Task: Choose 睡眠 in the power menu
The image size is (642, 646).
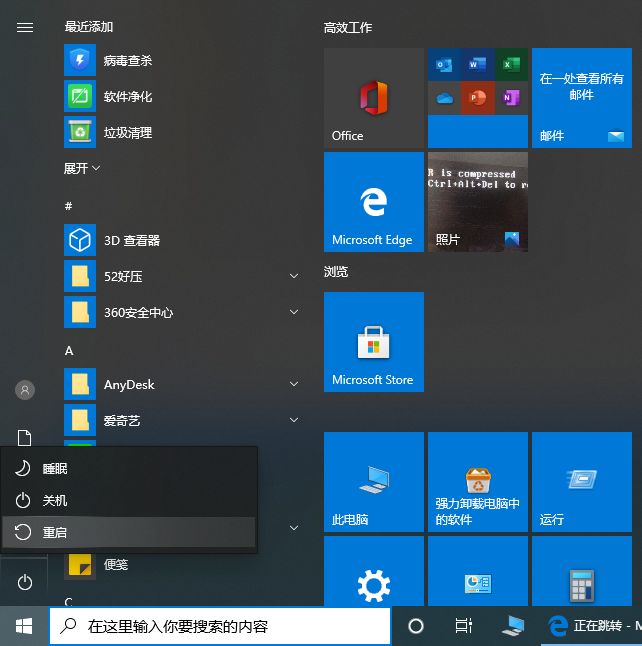Action: click(128, 468)
